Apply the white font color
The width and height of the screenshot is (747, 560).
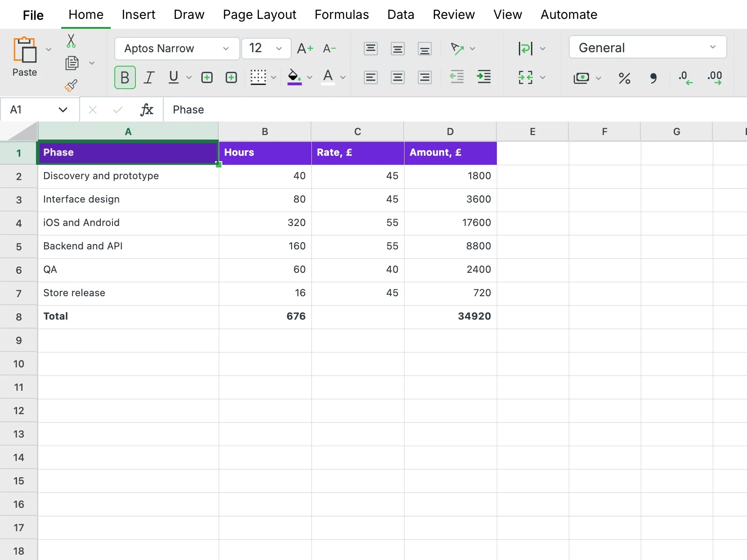328,77
